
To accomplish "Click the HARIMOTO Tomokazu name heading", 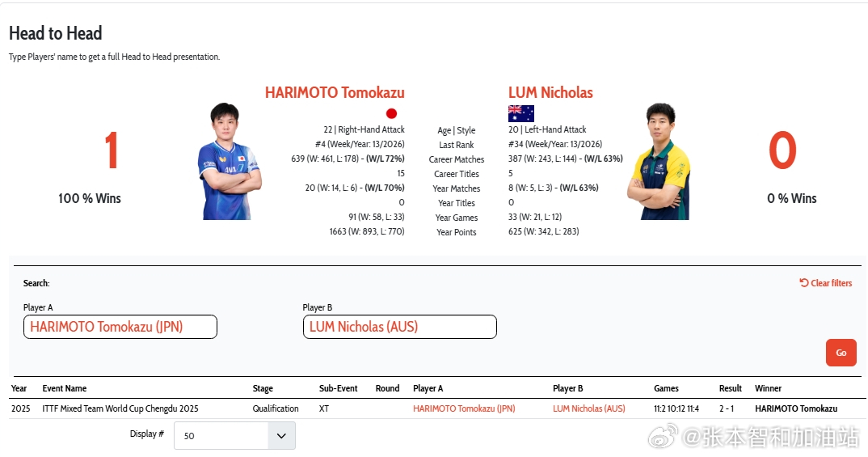I will [335, 92].
